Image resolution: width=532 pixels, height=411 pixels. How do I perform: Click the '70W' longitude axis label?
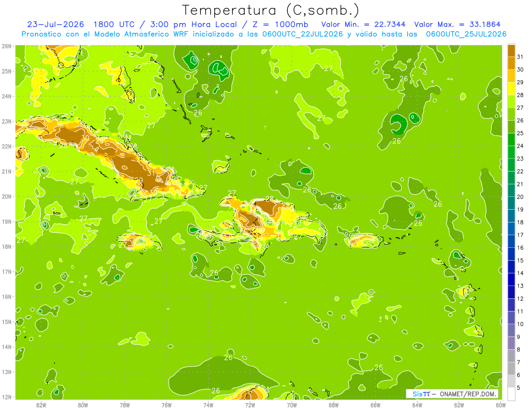292,405
